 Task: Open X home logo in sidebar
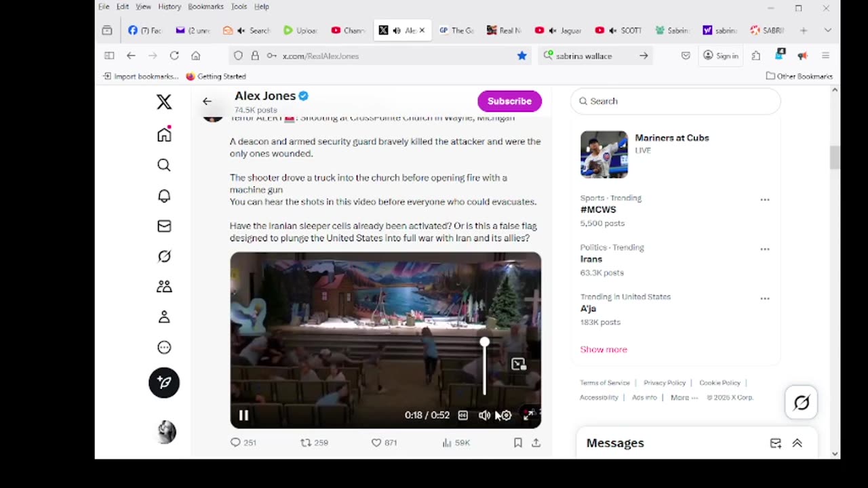[164, 102]
